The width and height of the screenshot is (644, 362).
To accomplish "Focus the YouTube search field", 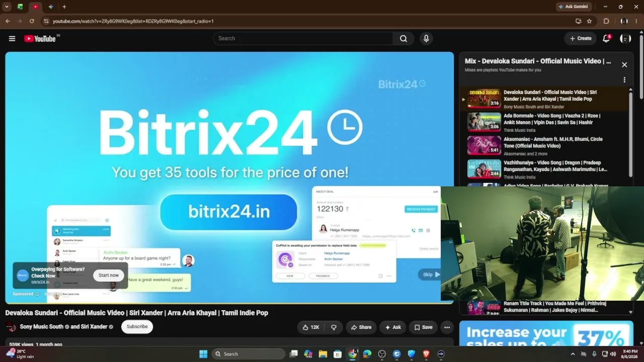I will pos(303,39).
